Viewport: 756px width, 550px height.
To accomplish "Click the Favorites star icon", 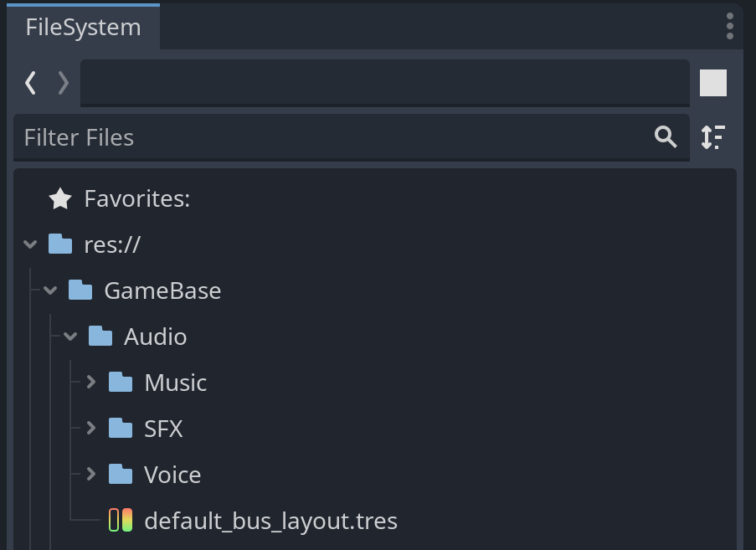I will click(60, 199).
